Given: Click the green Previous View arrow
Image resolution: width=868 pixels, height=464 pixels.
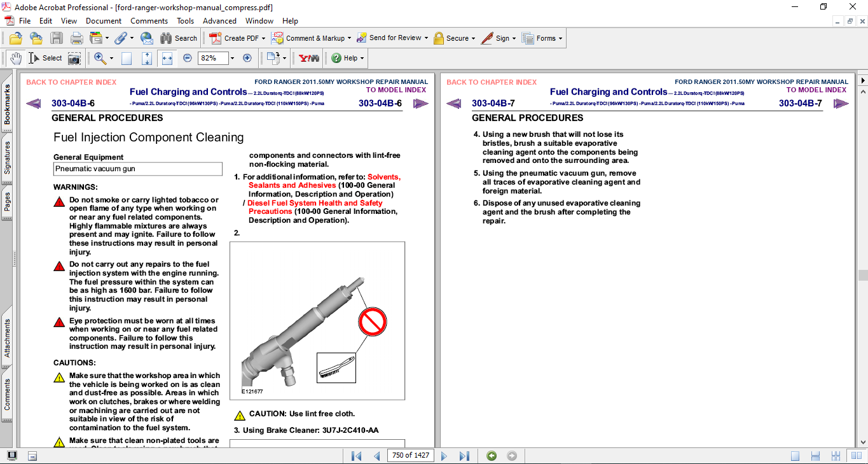Looking at the screenshot, I should [491, 456].
